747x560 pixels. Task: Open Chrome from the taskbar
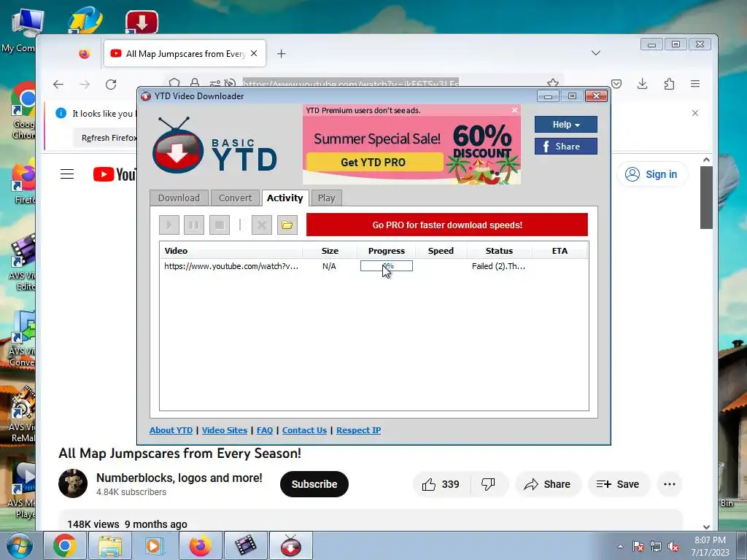click(65, 545)
